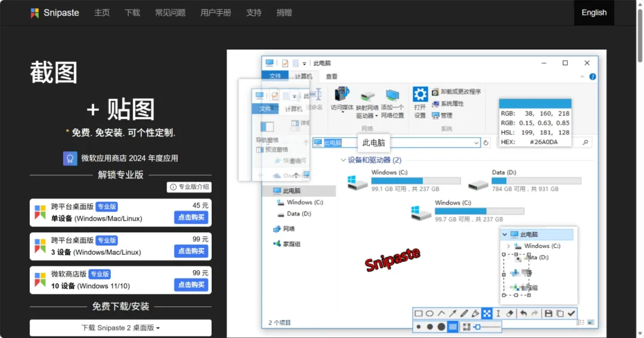The width and height of the screenshot is (644, 338).
Task: Open the 下载 nav item
Action: tap(132, 13)
